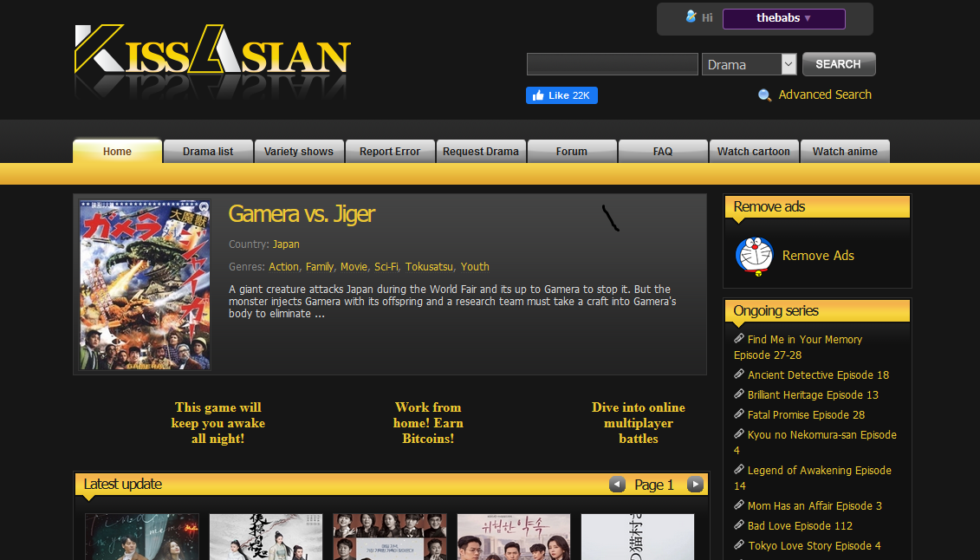Open Mom Has an Affair Episode 3
The image size is (980, 560).
pyautogui.click(x=815, y=506)
